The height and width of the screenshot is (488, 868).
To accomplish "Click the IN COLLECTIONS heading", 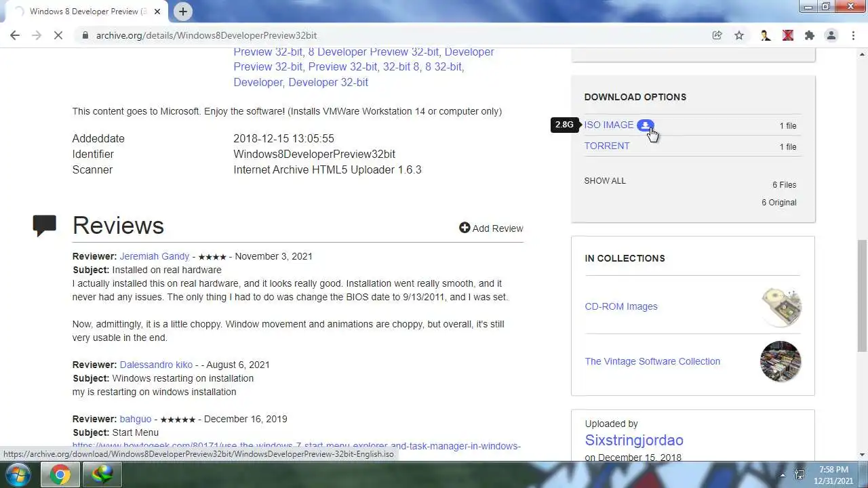I will pyautogui.click(x=625, y=258).
